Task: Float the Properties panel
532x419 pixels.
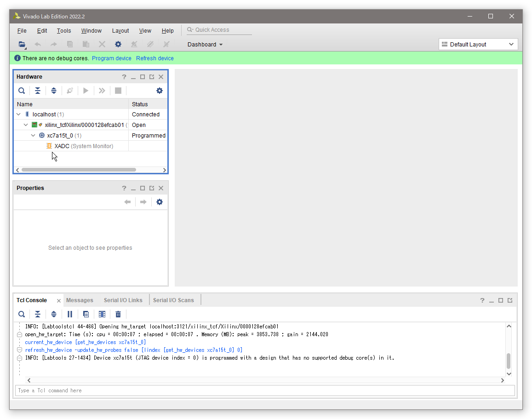Action: coord(152,188)
